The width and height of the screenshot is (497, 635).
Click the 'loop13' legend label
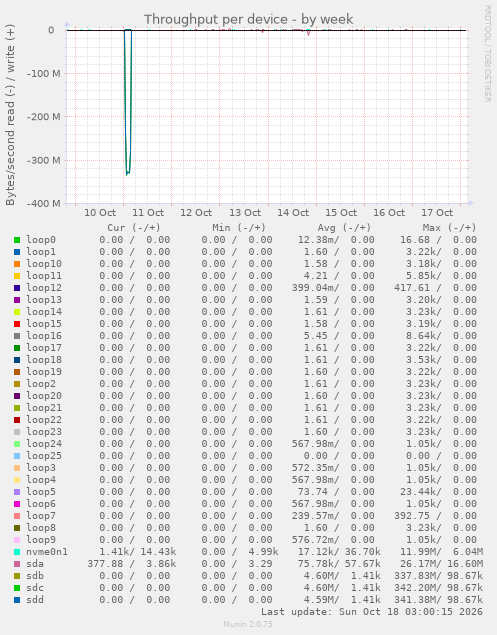click(44, 300)
